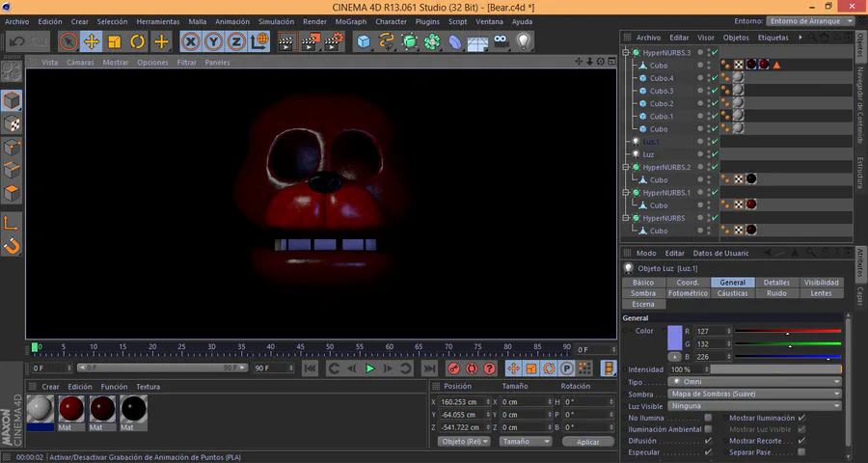This screenshot has width=868, height=463.
Task: Open the Tipo dropdown showing Omni
Action: [754, 382]
